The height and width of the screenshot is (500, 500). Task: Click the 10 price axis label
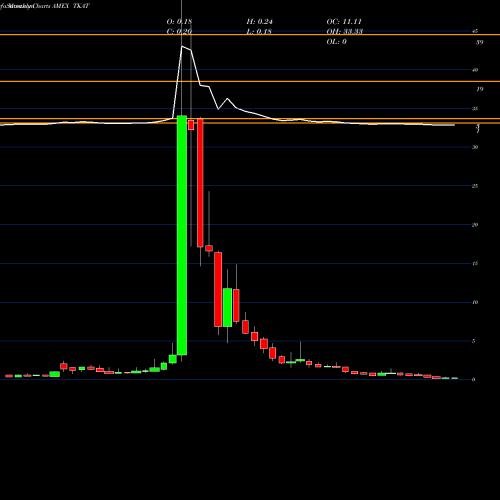(x=475, y=302)
